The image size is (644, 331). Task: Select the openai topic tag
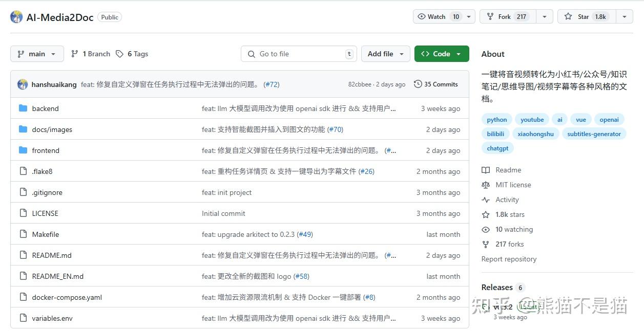click(609, 119)
